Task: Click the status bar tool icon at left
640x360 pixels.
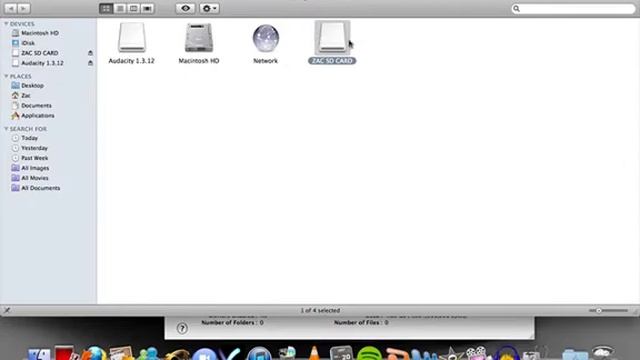Action: click(7, 310)
